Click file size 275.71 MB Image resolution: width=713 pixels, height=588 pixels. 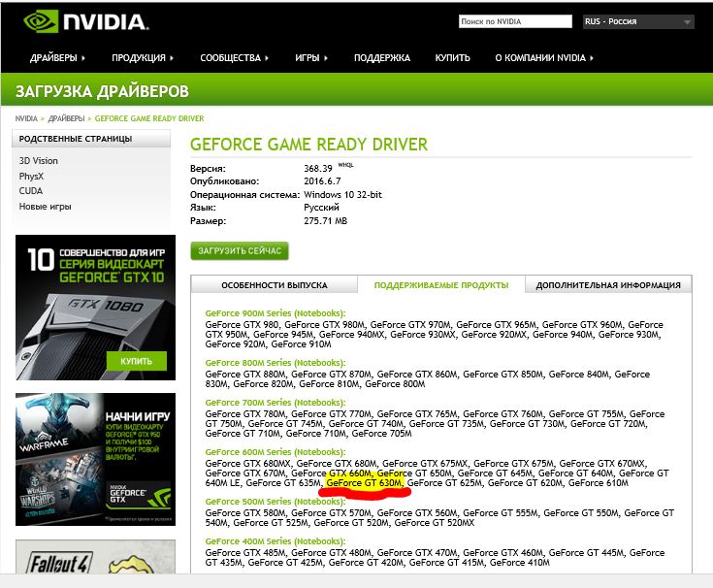tap(325, 221)
